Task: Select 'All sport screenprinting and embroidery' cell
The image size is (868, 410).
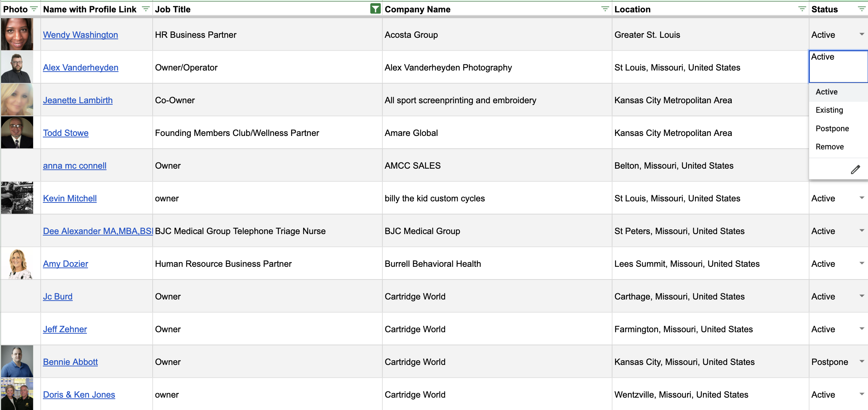Action: click(x=497, y=100)
